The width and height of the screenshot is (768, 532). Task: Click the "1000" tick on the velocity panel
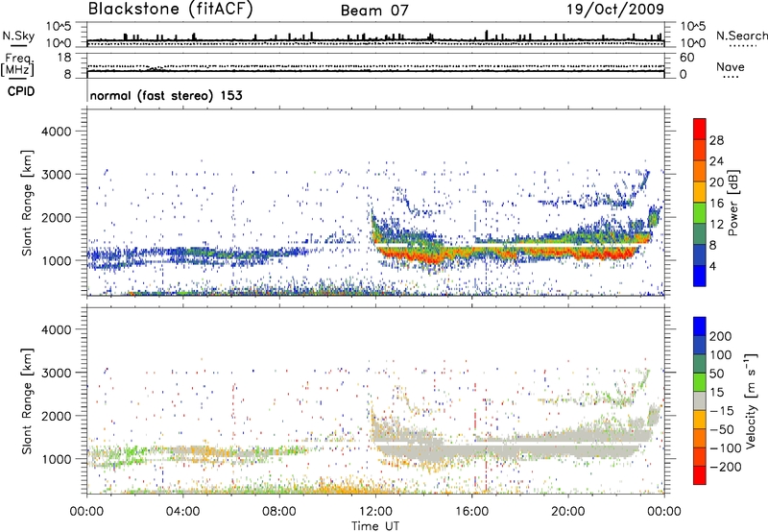[56, 459]
